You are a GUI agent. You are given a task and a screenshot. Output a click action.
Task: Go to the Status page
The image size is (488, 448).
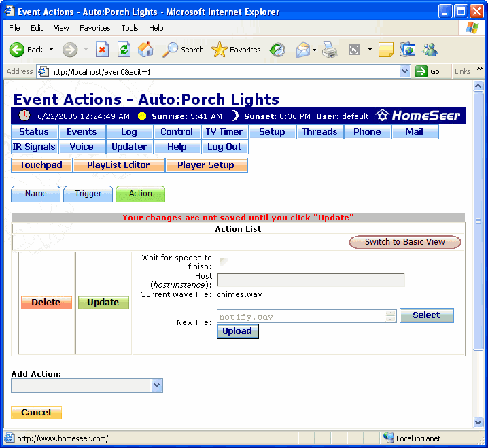(x=34, y=132)
